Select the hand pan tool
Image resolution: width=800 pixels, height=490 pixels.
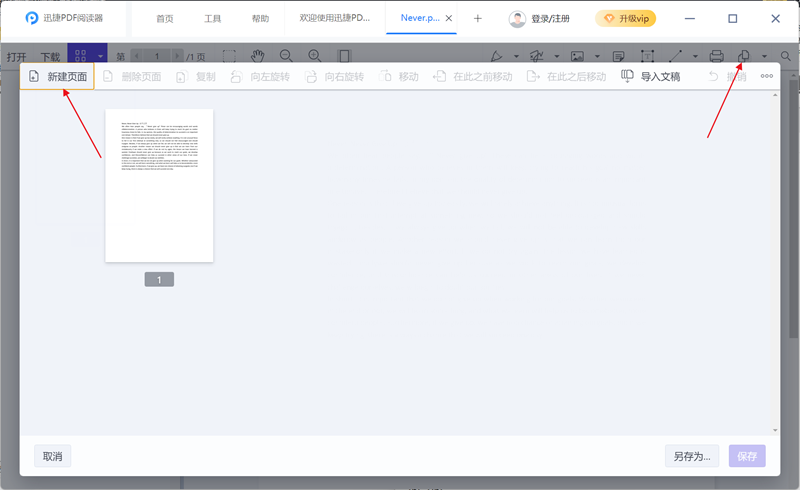click(258, 56)
